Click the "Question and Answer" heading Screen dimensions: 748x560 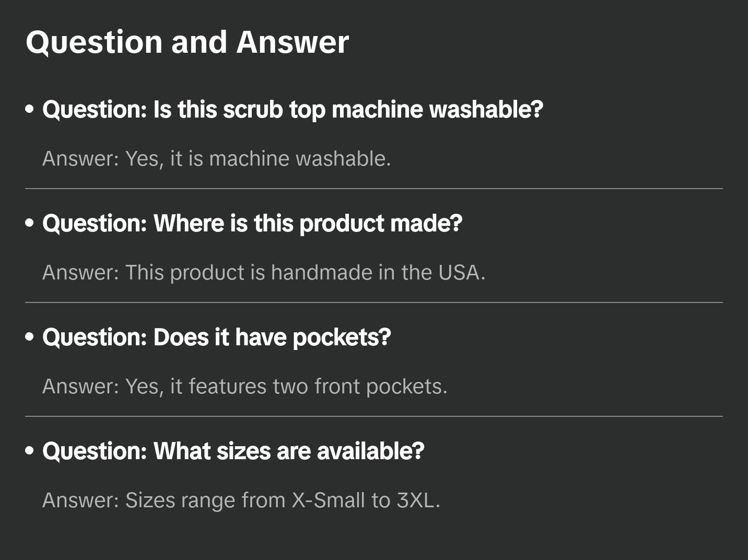click(x=187, y=42)
